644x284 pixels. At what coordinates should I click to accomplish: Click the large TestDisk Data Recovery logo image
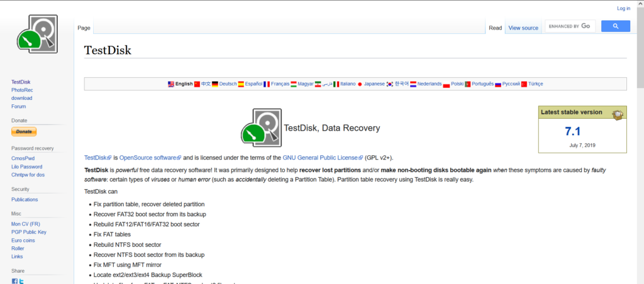click(x=261, y=128)
